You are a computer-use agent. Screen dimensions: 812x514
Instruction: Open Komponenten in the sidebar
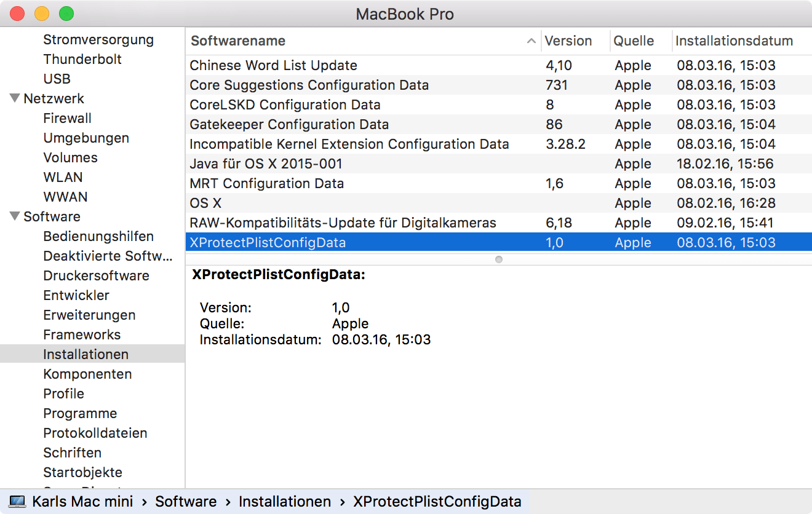(x=87, y=374)
